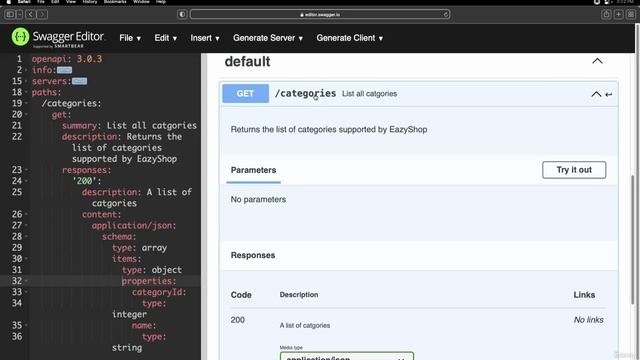
Task: Fold the application/json block on line 27
Action: [26, 225]
